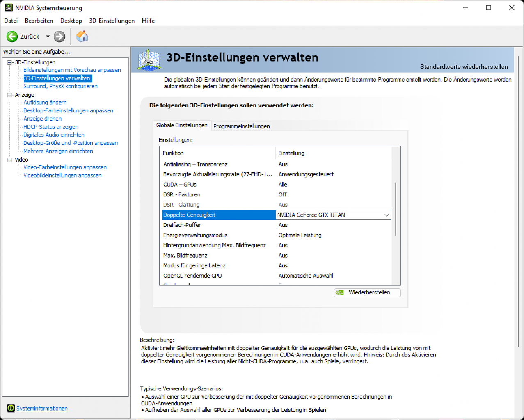
Task: Open the Doppelte Genauigkeit GPU dropdown
Action: (386, 215)
